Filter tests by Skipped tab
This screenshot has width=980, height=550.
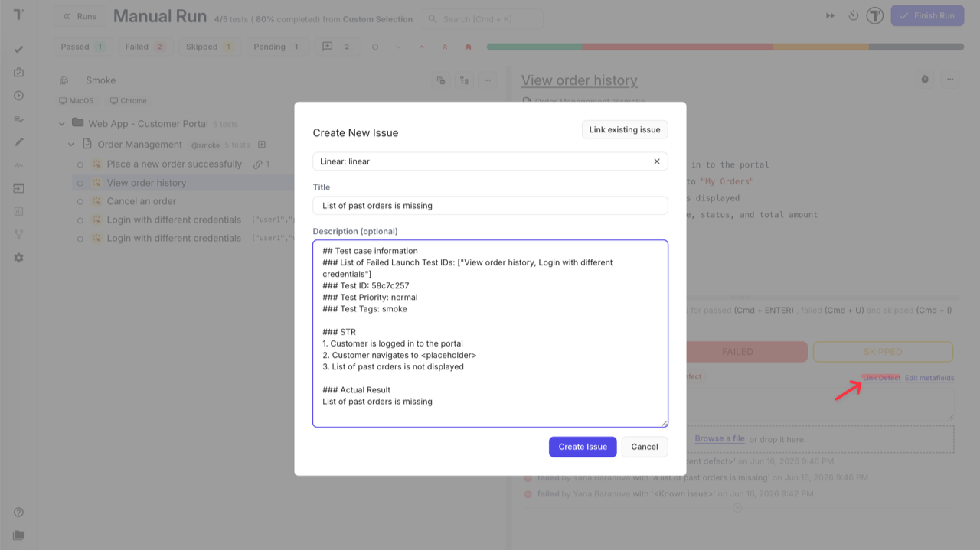click(x=210, y=47)
